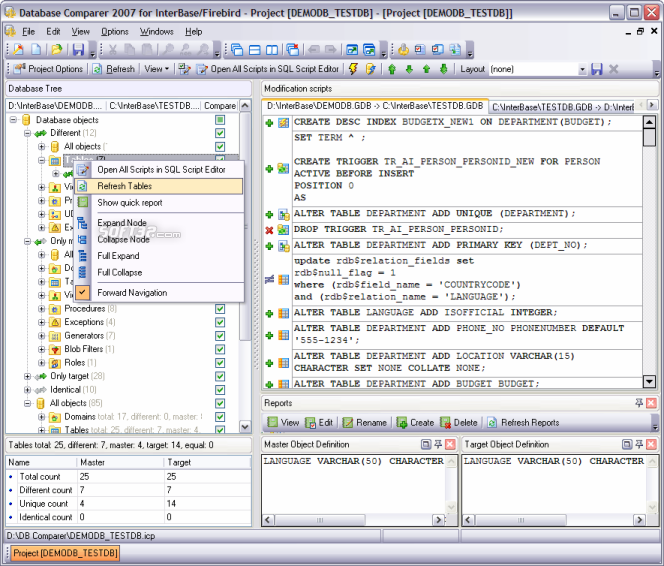Uncheck compare checkbox for Blob Filters (1)

[220, 350]
